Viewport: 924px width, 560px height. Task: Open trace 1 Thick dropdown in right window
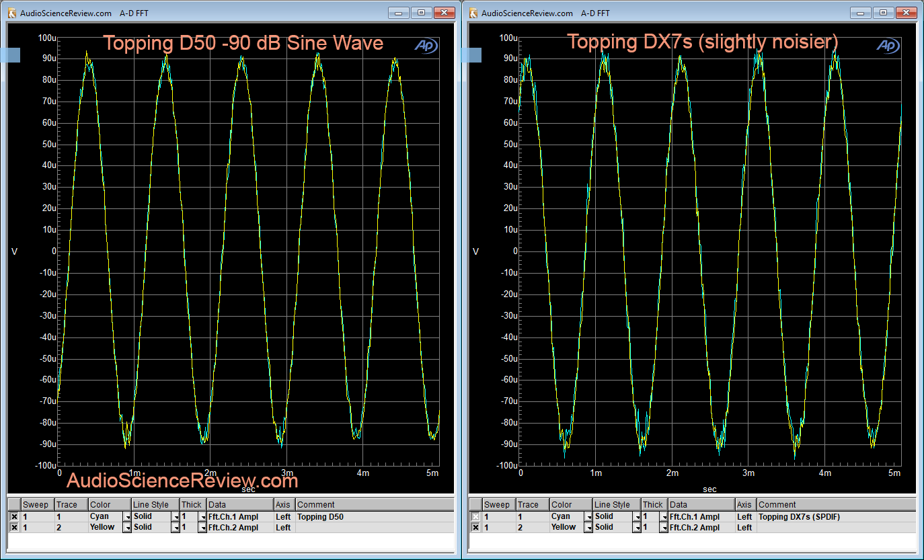663,517
